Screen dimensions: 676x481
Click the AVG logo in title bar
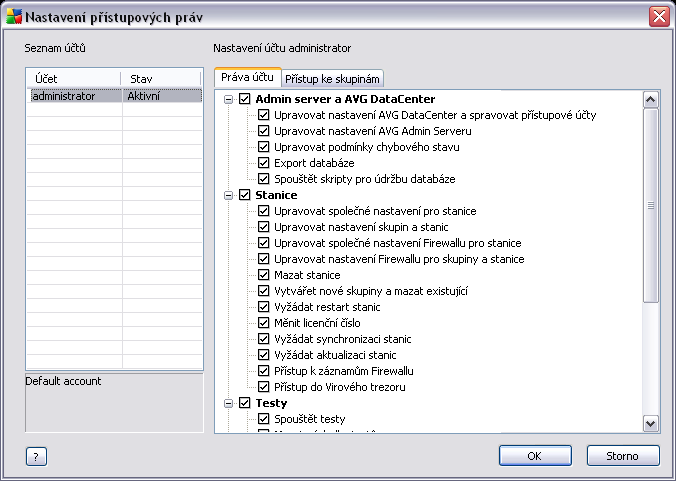click(x=14, y=17)
